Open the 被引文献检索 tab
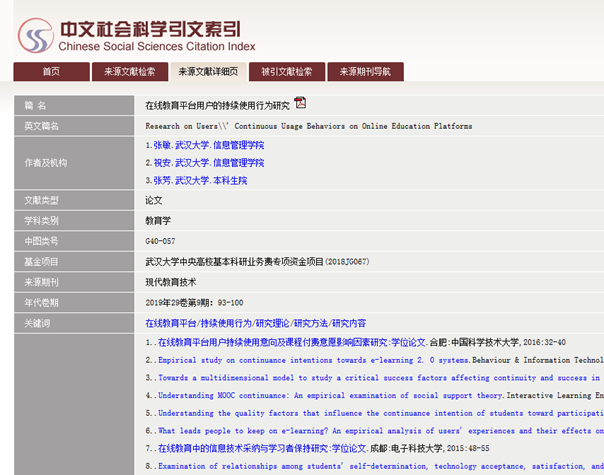604x475 pixels. point(287,72)
